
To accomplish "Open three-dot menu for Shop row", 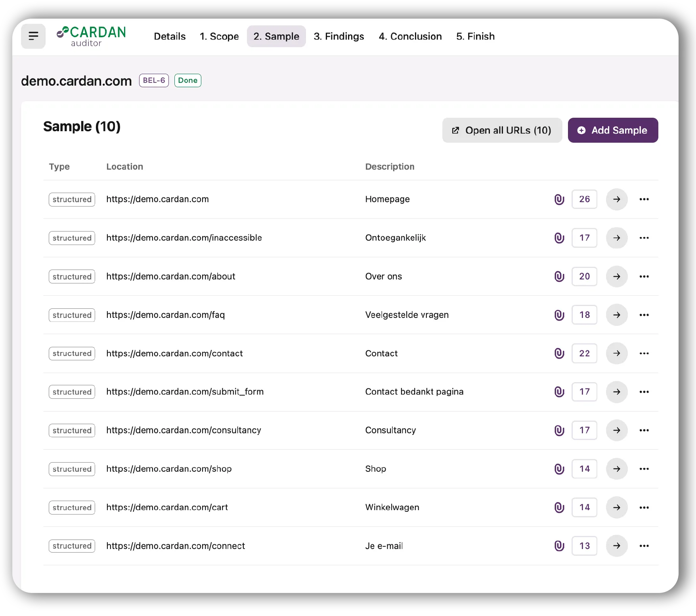I will tap(644, 469).
